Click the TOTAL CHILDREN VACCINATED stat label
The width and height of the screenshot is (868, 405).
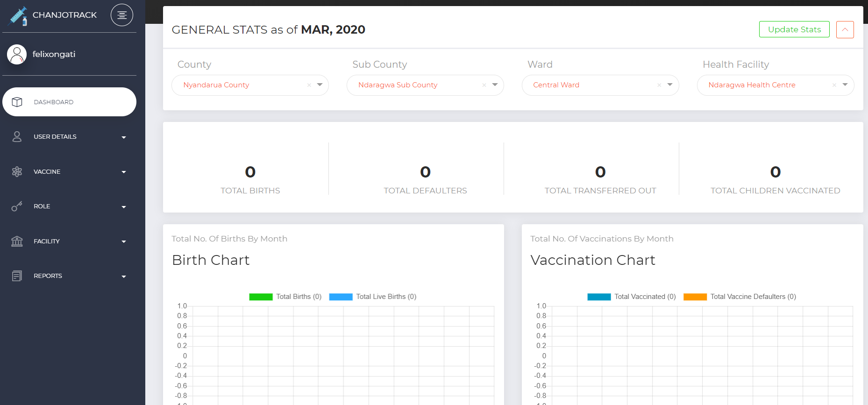coord(776,191)
